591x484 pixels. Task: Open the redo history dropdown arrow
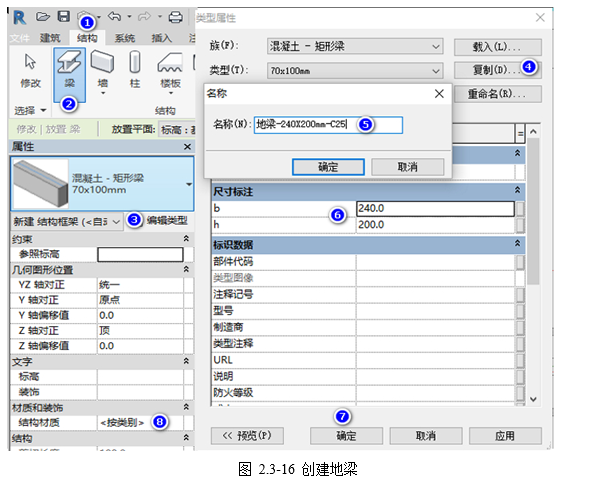160,17
